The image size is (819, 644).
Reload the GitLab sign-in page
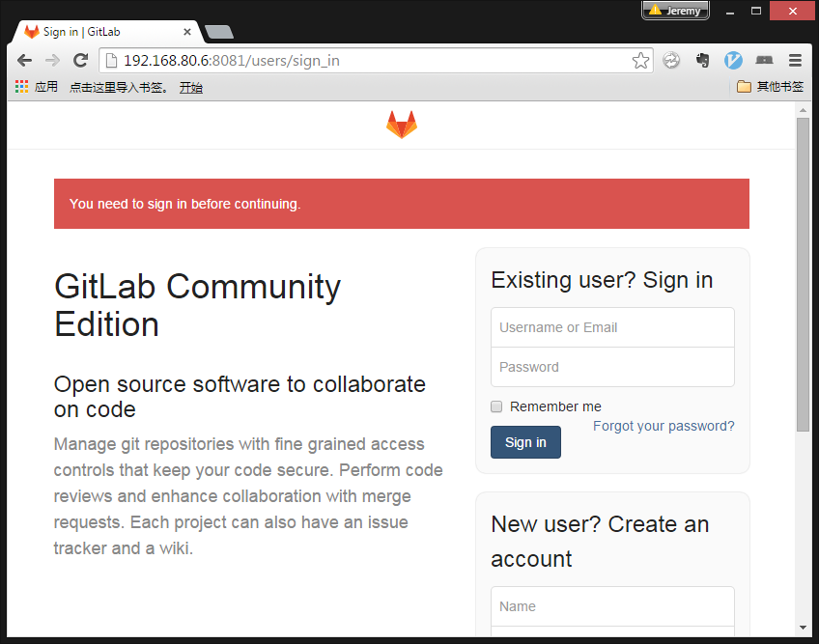80,61
